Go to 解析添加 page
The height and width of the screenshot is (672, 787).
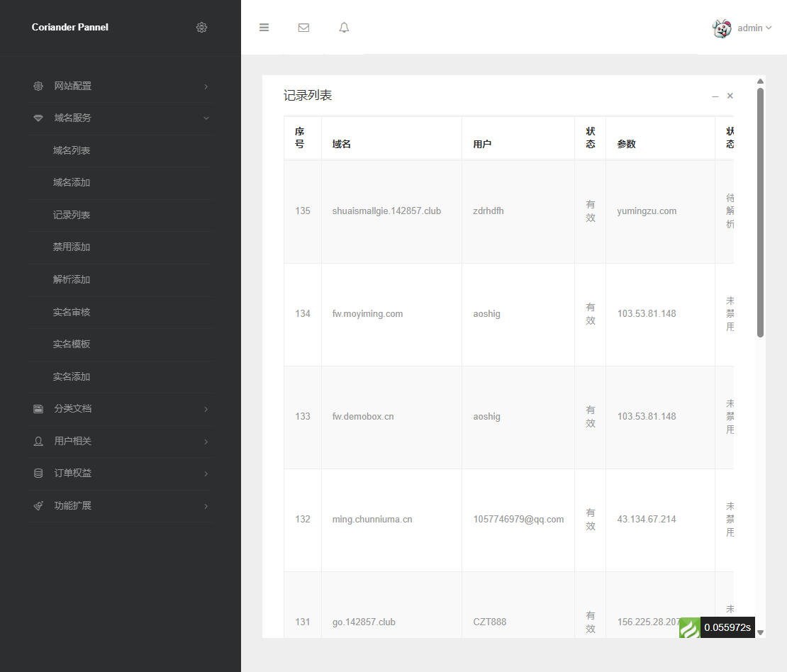(x=72, y=280)
